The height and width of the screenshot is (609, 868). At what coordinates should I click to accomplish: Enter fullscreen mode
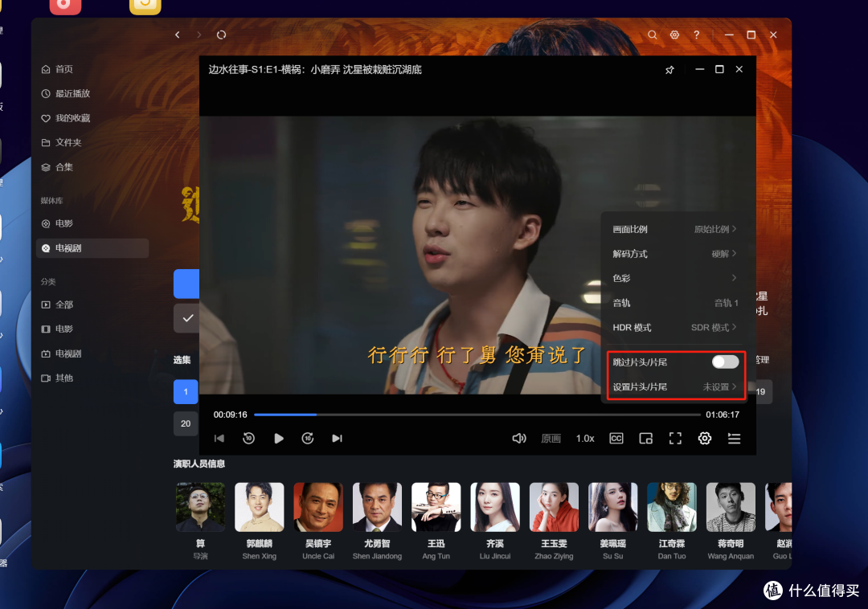675,438
